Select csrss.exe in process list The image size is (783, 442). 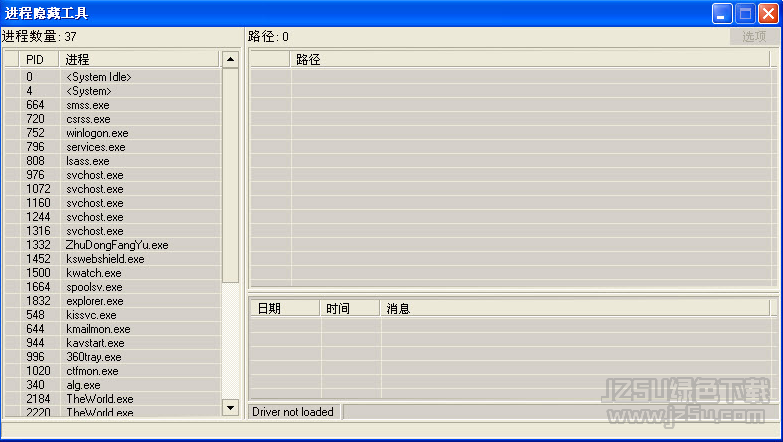[112, 119]
